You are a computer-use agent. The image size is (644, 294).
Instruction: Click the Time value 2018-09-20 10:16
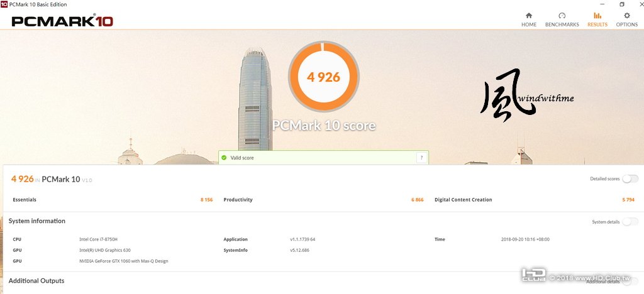tap(525, 239)
